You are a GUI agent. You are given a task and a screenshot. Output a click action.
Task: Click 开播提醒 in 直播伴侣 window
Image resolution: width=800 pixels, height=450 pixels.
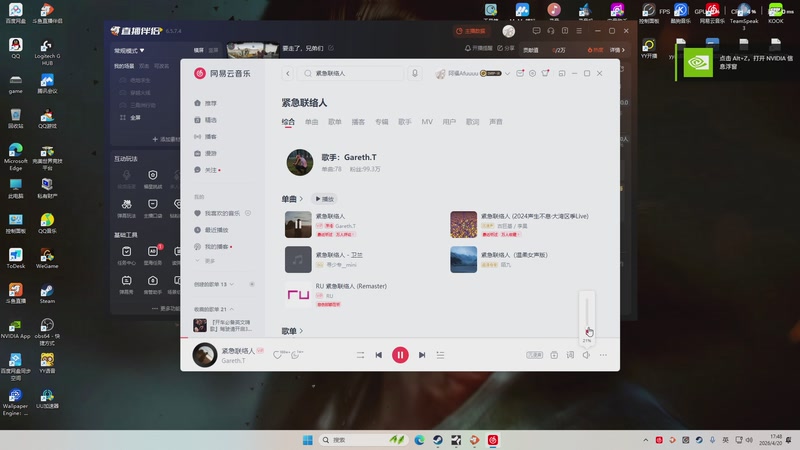coord(478,48)
